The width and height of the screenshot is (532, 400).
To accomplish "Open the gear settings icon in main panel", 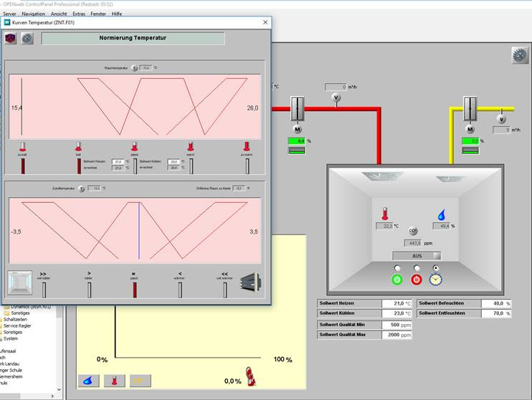I will [519, 55].
